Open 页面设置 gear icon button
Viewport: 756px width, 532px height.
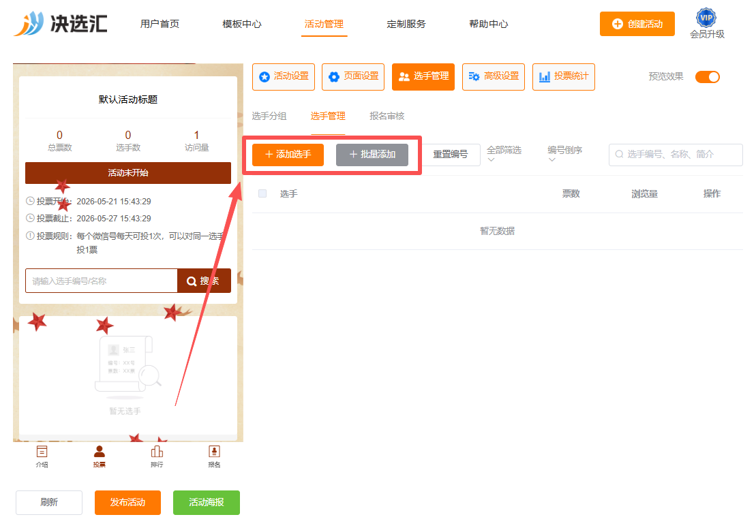point(353,76)
